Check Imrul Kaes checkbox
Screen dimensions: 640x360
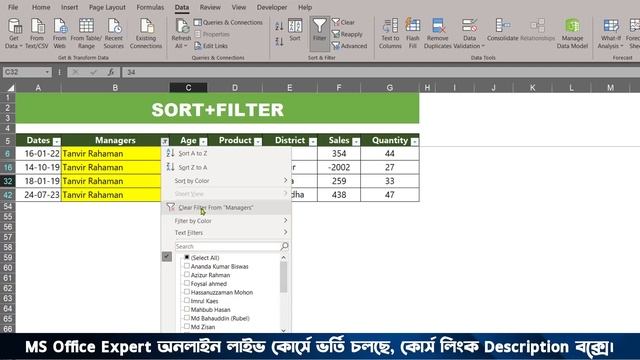pos(187,300)
